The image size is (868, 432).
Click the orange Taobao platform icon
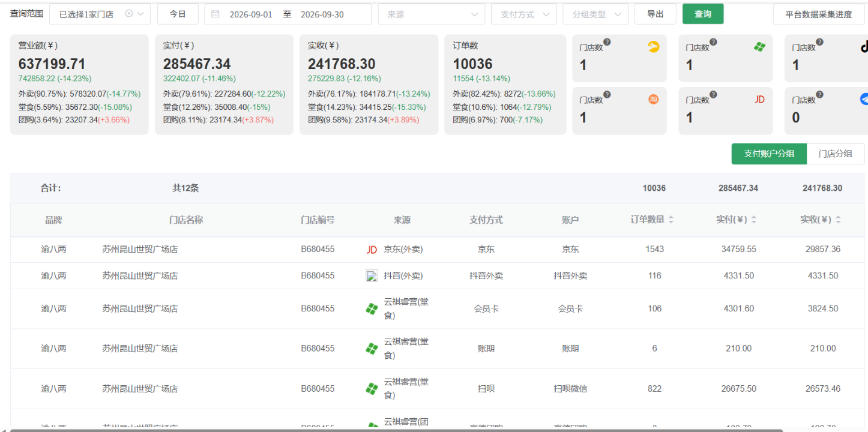coord(653,100)
